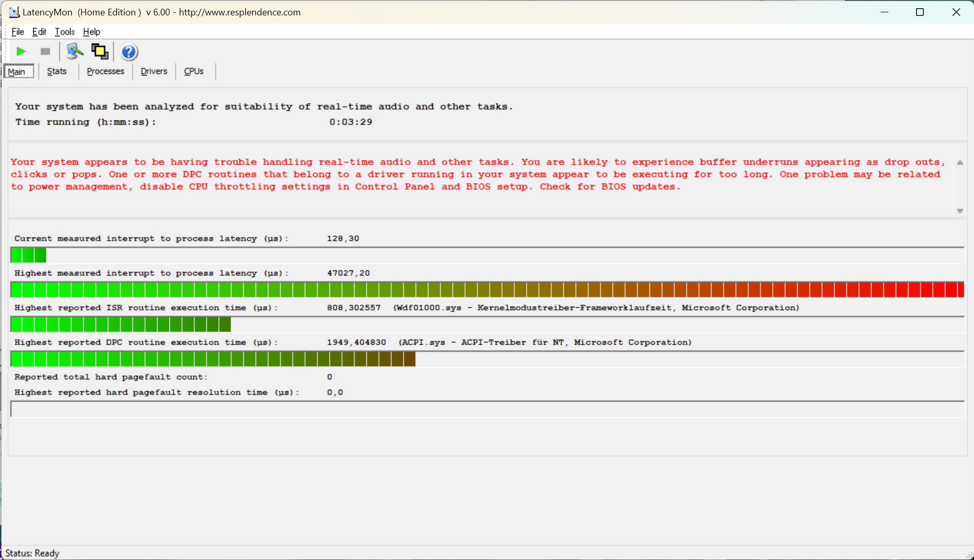
Task: Click the grey stop monitor icon
Action: click(45, 52)
